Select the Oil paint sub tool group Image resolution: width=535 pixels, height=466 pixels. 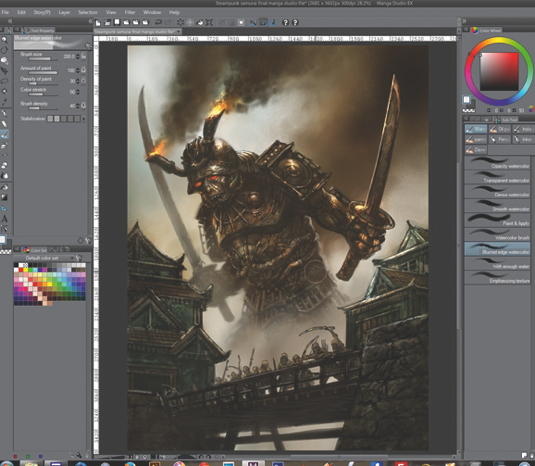click(500, 129)
